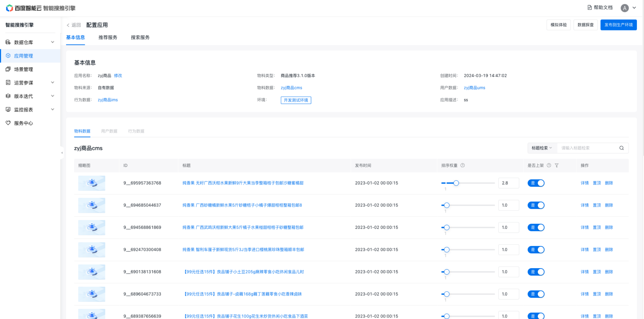Open the account dropdown arrow
644x319 pixels.
pos(634,8)
